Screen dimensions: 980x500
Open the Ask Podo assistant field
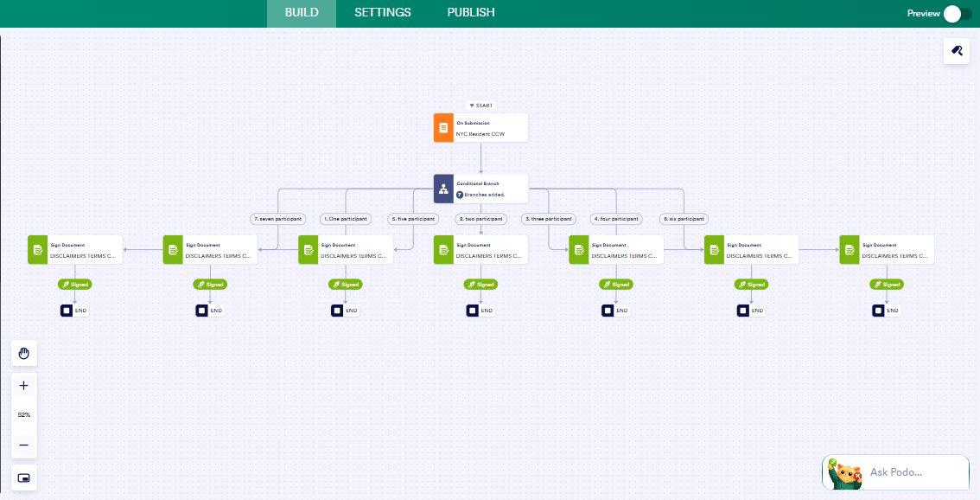tap(895, 472)
